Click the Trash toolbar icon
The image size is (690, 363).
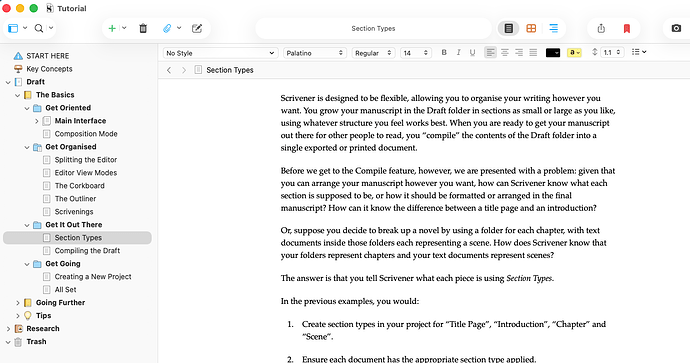pyautogui.click(x=143, y=29)
